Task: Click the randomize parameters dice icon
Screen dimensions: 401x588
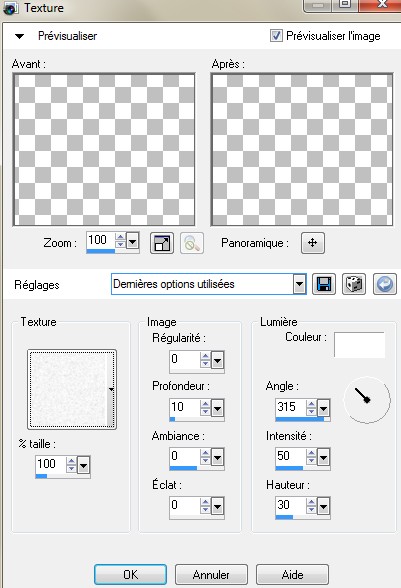Action: pos(354,284)
